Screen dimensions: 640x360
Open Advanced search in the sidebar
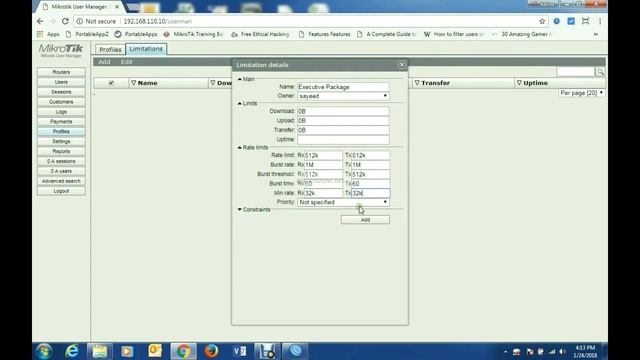pos(61,181)
